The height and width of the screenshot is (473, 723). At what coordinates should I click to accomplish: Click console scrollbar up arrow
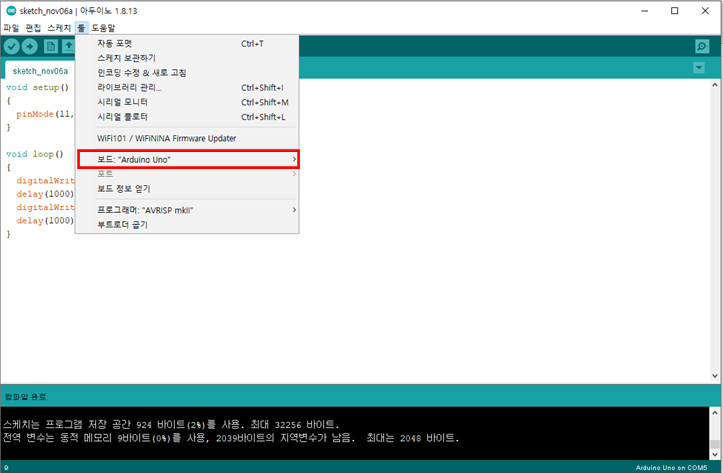pos(715,413)
